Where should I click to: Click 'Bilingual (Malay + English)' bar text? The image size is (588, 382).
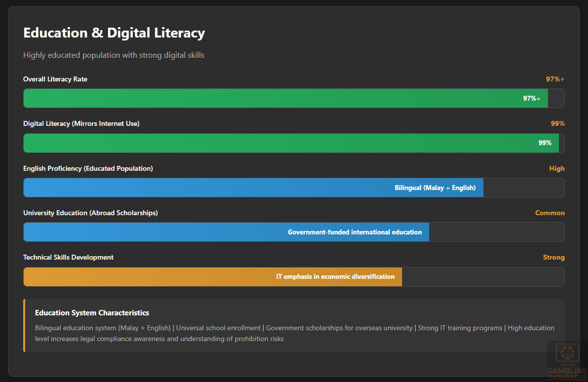(435, 188)
